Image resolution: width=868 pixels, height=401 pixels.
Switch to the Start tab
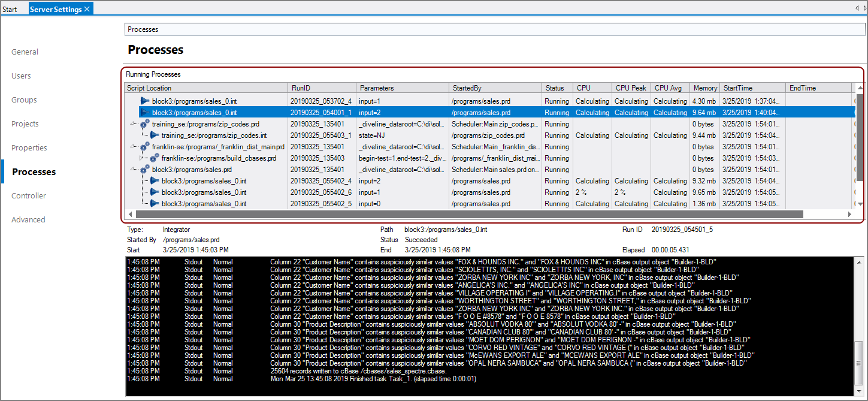point(11,8)
